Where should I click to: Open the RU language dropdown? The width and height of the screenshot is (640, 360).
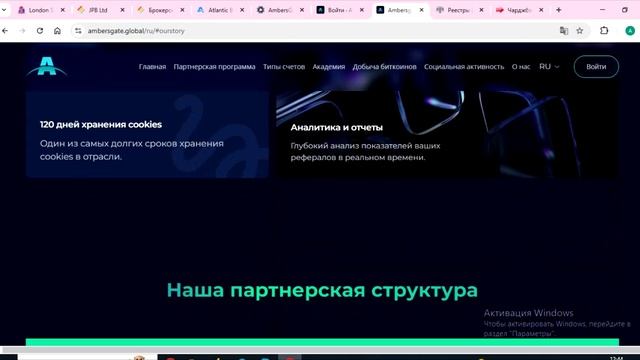[x=549, y=67]
